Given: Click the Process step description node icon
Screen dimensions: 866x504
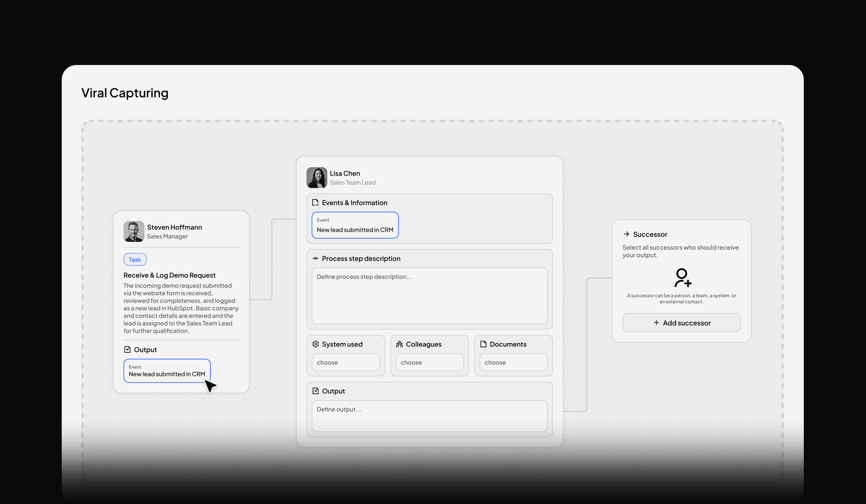Looking at the screenshot, I should (x=315, y=258).
